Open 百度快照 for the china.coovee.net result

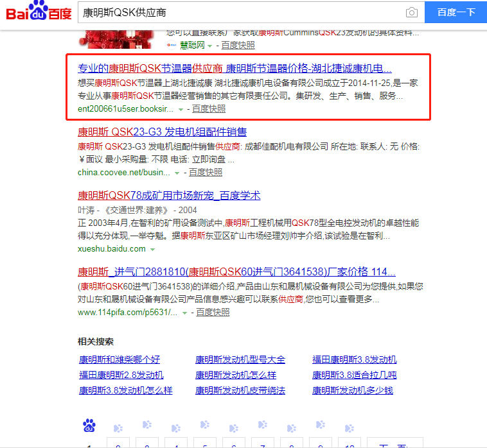206,173
